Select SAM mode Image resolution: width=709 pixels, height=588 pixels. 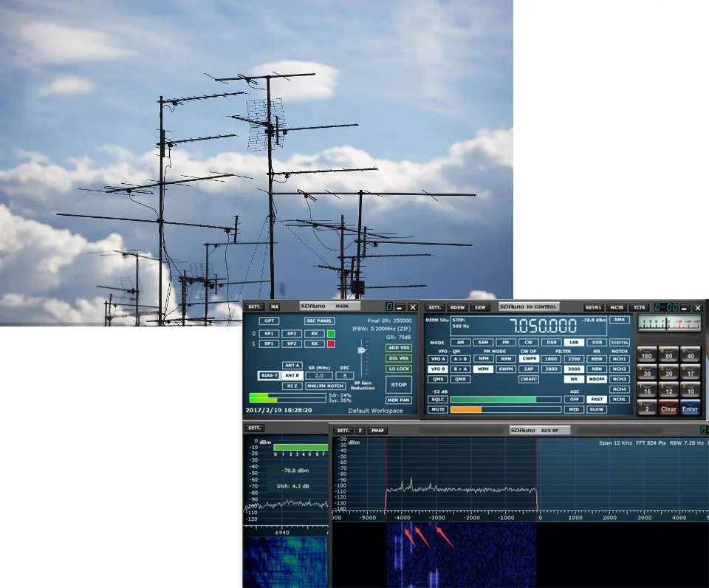[483, 343]
